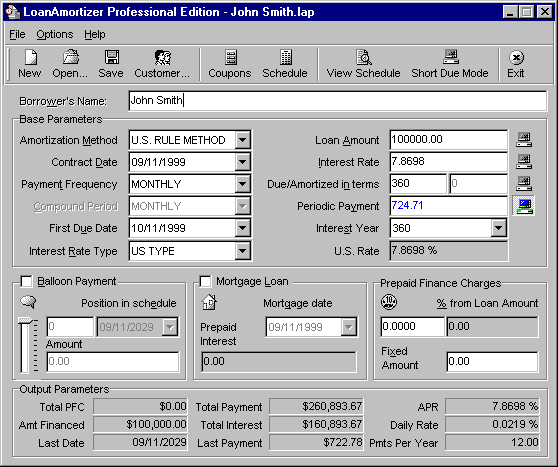558x467 pixels.
Task: Close the LoanAmortizer window
Action: pyautogui.click(x=545, y=12)
